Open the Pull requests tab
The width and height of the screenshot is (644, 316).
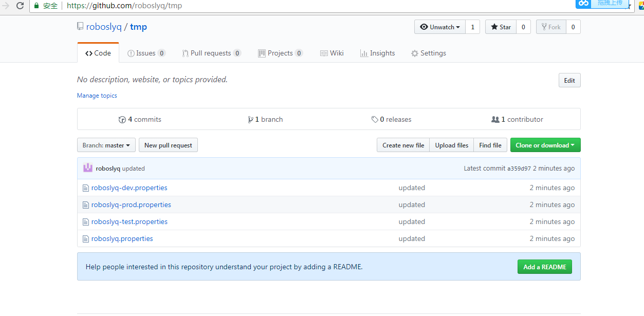[212, 53]
